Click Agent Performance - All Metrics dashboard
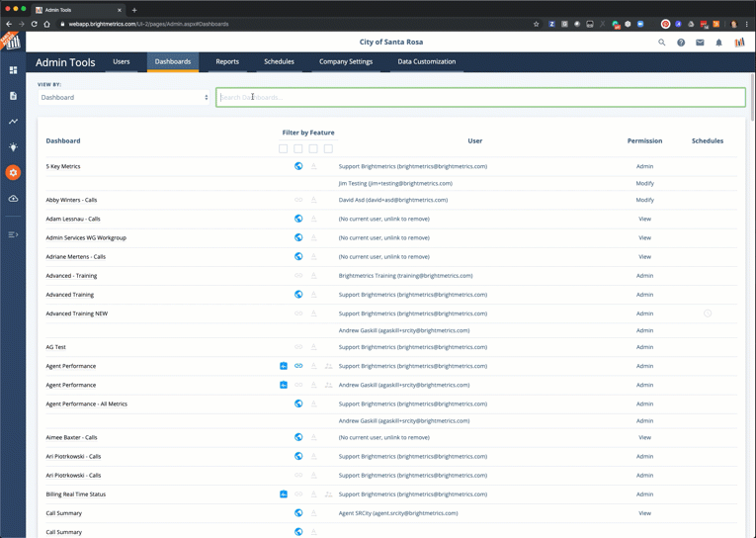The width and height of the screenshot is (756, 538). pos(86,403)
